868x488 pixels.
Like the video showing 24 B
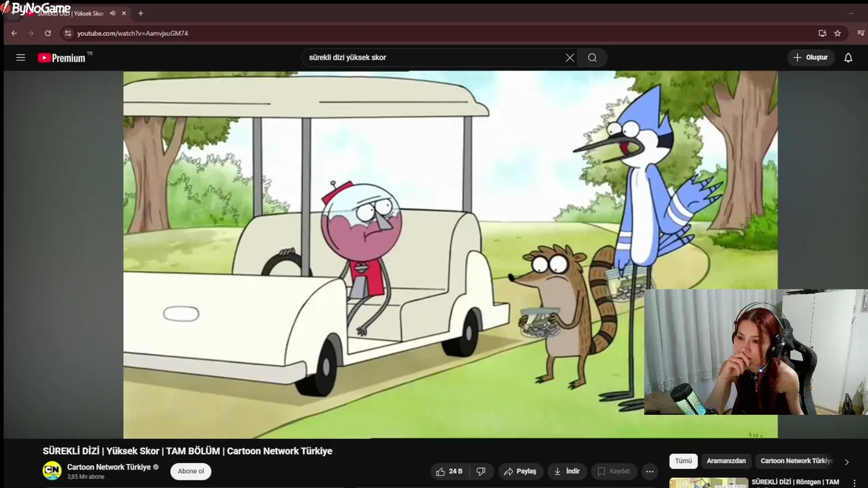pos(449,471)
